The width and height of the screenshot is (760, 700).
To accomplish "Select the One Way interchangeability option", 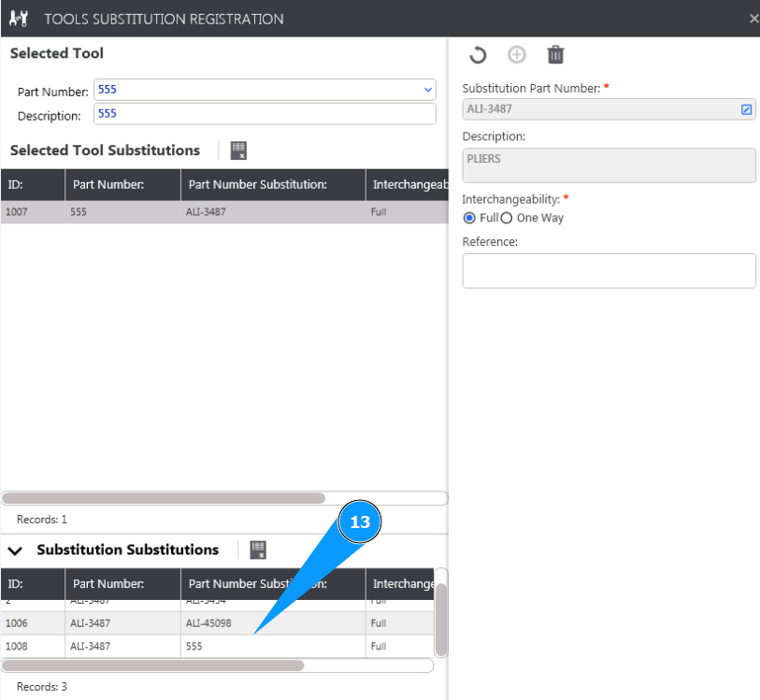I will pos(507,218).
